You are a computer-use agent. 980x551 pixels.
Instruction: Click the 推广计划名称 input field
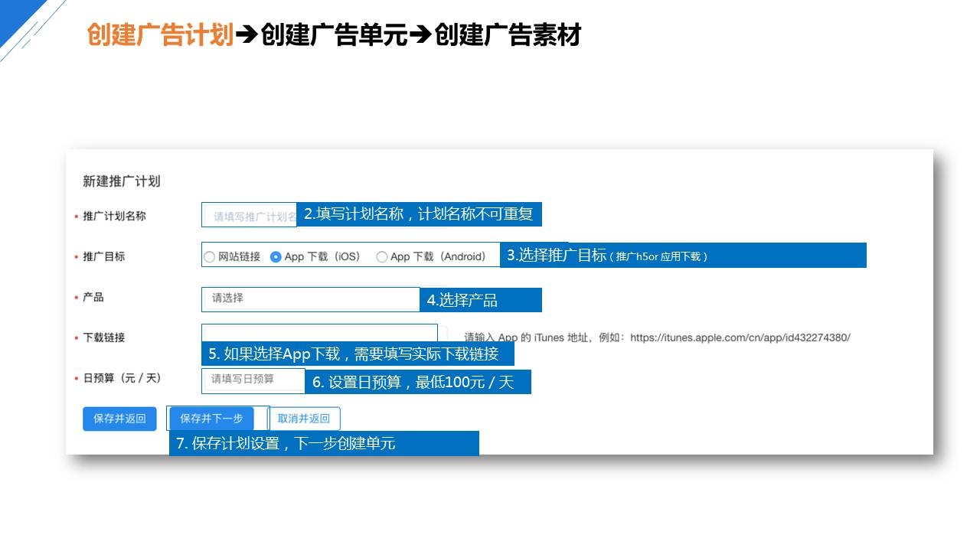(x=250, y=216)
